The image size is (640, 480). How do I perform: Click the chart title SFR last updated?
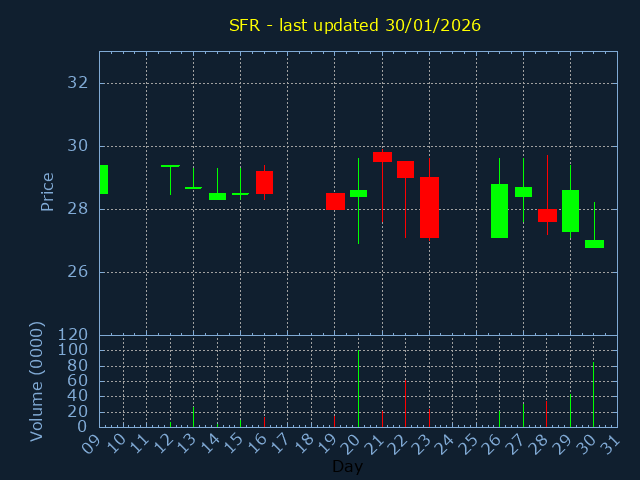pyautogui.click(x=355, y=25)
